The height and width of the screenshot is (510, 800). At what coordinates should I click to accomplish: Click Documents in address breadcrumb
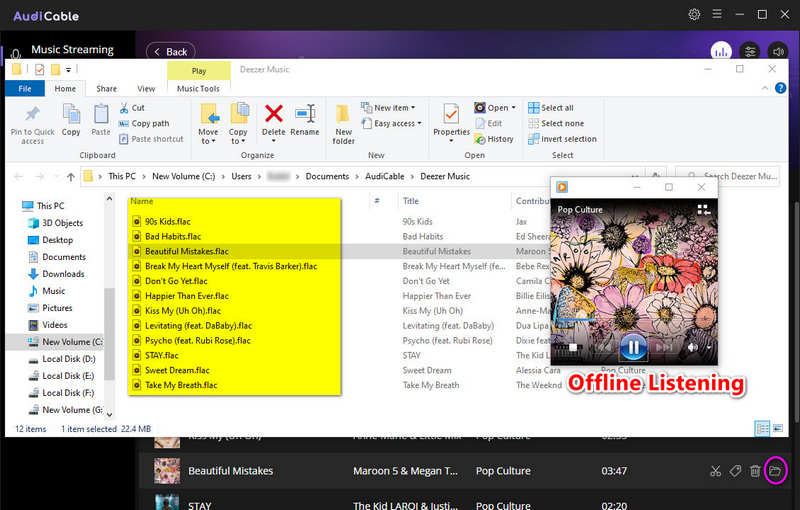click(327, 176)
